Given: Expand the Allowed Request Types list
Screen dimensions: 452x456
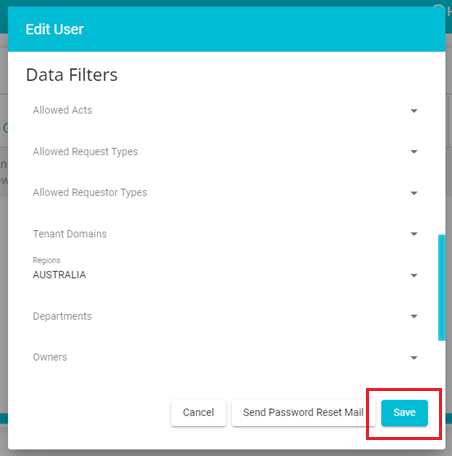Looking at the screenshot, I should [x=225, y=152].
